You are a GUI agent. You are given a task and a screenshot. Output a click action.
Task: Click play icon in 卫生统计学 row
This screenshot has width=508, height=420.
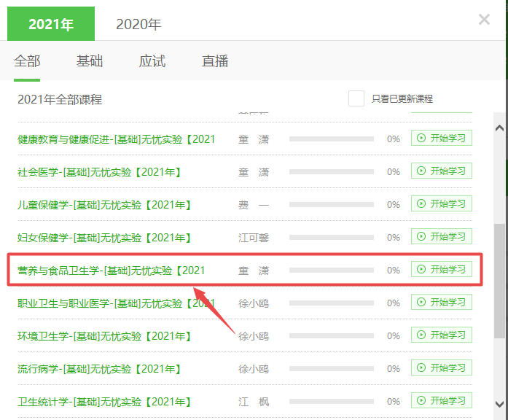[x=421, y=401]
